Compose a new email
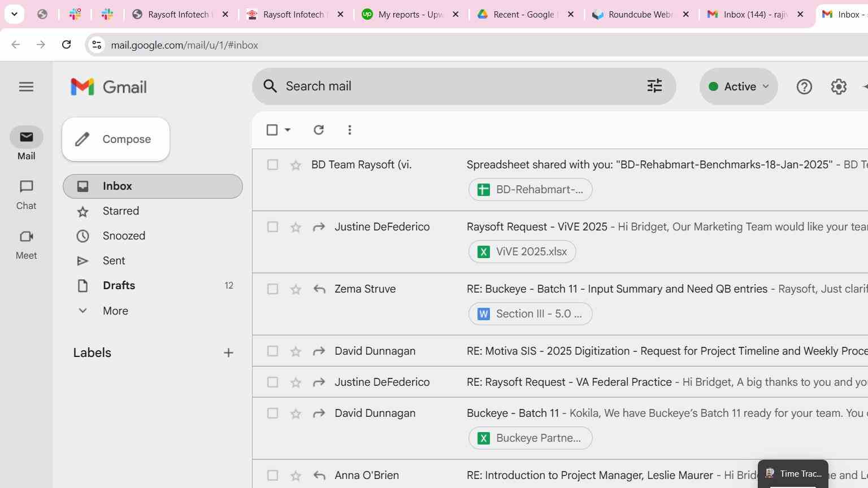The height and width of the screenshot is (488, 868). (116, 139)
